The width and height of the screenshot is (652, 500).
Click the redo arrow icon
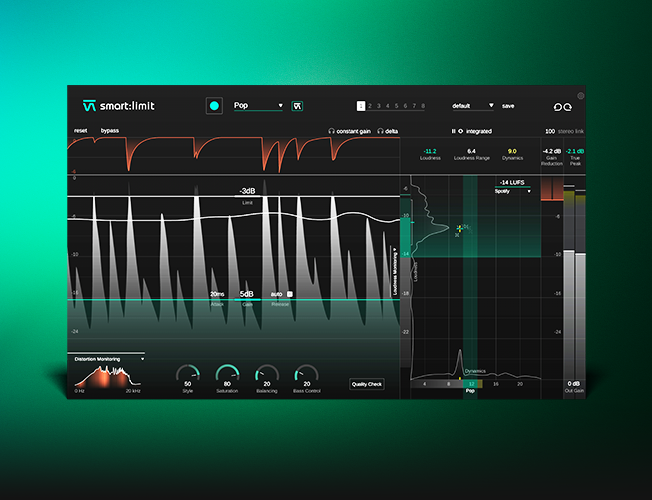click(x=568, y=107)
